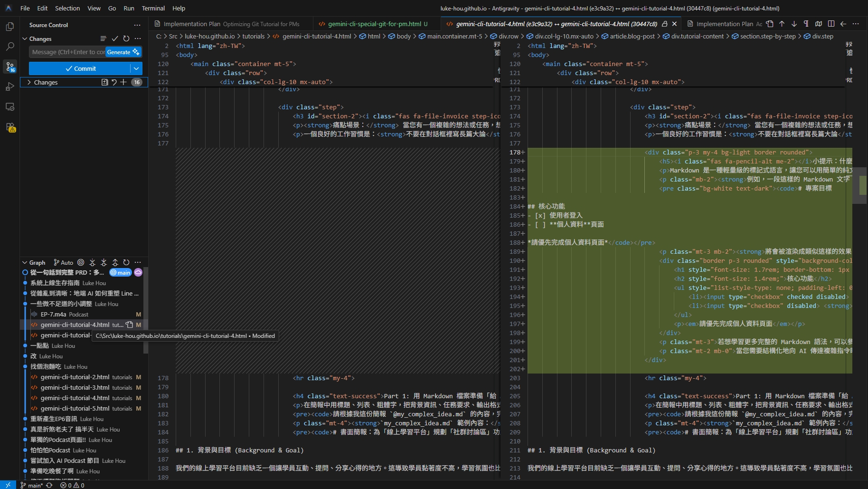Open the Terminal menu
This screenshot has height=489, width=868.
[153, 8]
